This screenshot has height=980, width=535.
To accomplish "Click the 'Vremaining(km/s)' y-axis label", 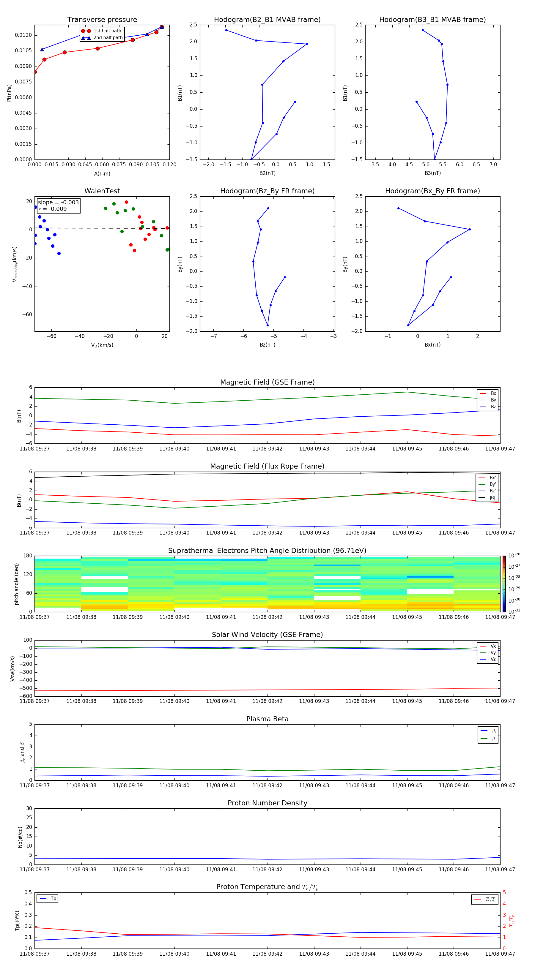I will (15, 264).
